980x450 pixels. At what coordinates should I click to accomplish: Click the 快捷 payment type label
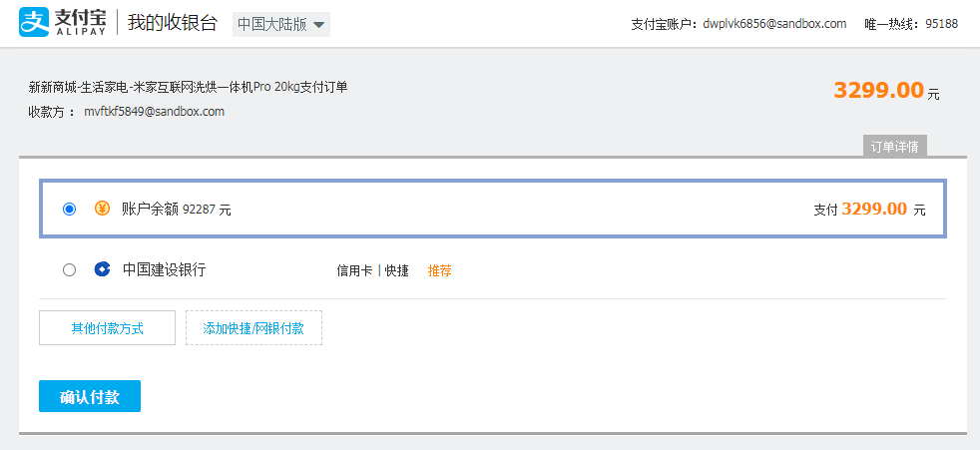pyautogui.click(x=397, y=270)
